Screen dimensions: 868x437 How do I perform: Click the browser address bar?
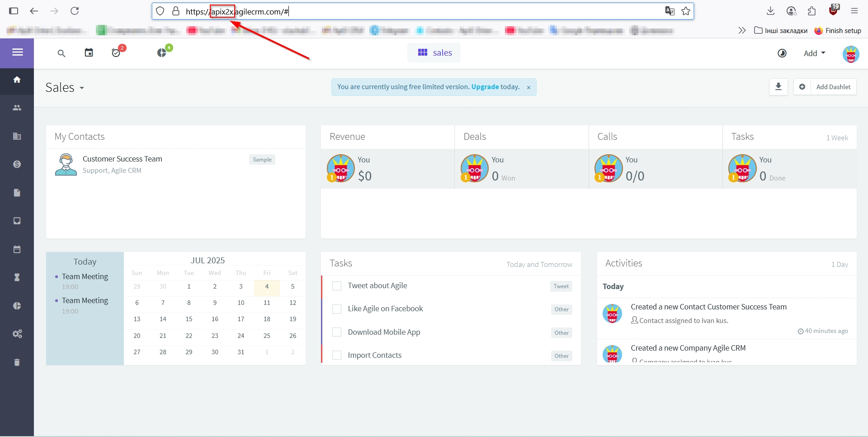423,11
